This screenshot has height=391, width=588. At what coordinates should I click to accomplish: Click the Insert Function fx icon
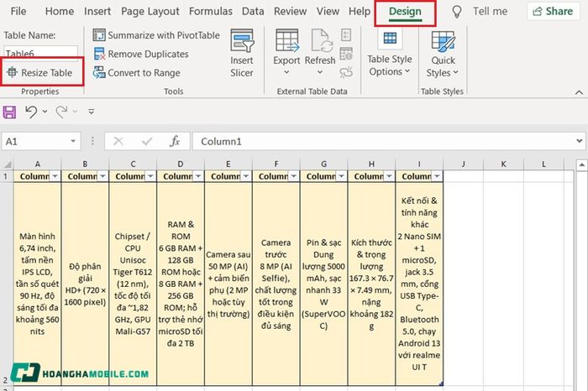pyautogui.click(x=175, y=141)
